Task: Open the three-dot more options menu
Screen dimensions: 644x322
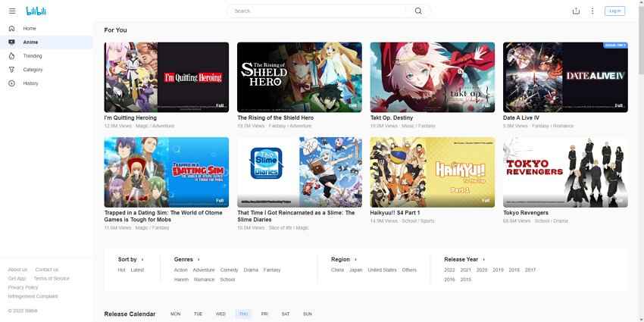Action: 592,11
